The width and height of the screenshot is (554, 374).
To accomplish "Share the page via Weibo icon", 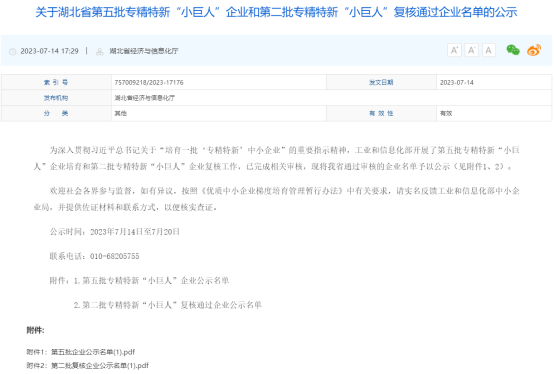I will 534,50.
